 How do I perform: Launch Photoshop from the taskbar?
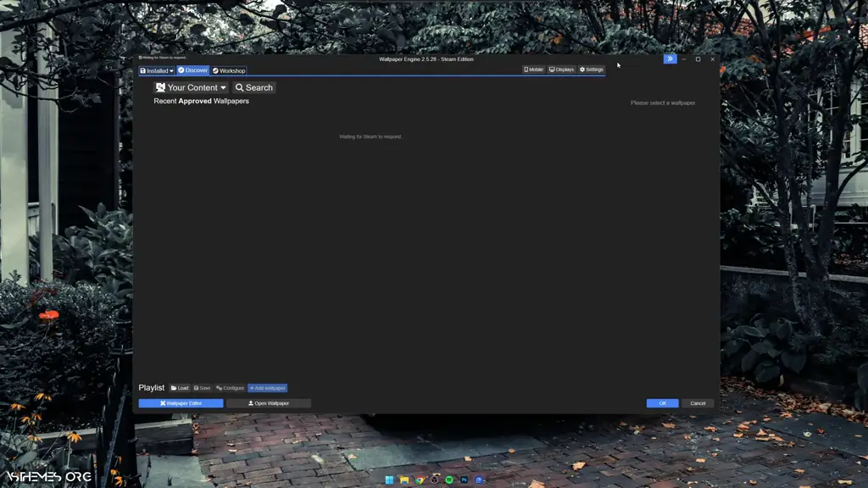(x=465, y=480)
